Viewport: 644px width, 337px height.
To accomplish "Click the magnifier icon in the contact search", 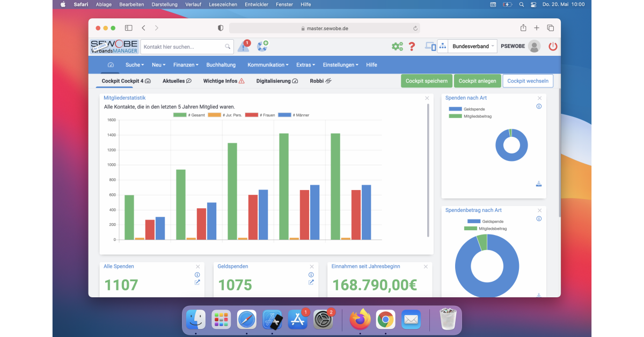I will click(x=228, y=47).
